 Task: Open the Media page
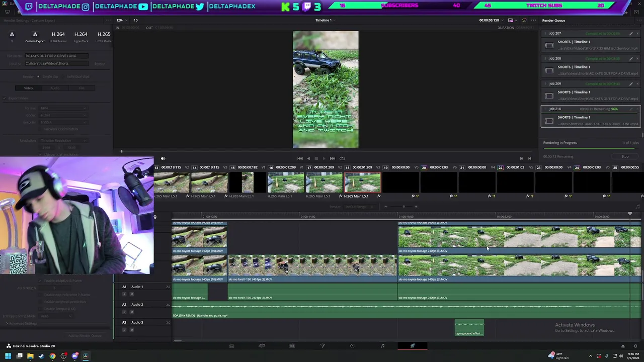point(231,346)
